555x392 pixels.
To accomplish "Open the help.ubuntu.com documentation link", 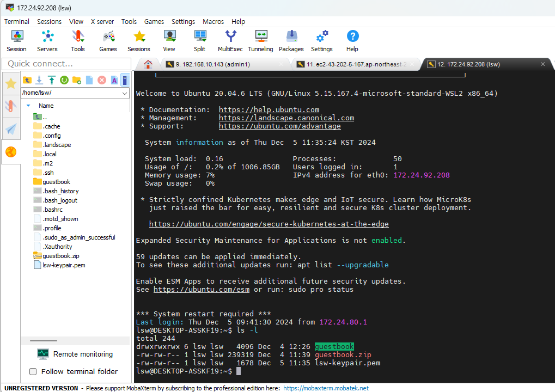I will tap(269, 109).
